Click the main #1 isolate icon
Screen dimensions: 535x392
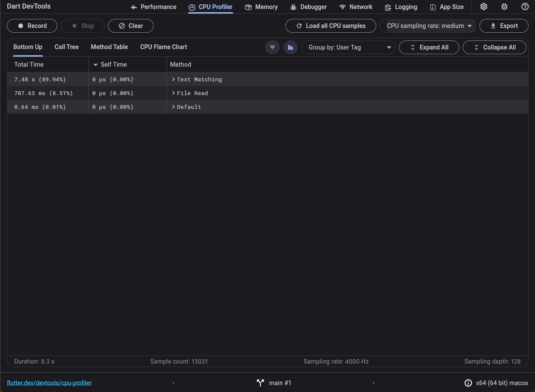pos(260,383)
